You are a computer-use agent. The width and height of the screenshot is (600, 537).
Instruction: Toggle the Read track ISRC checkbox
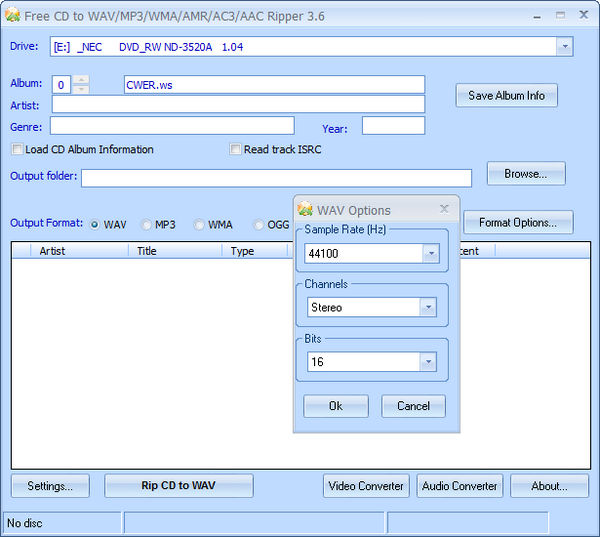(236, 150)
